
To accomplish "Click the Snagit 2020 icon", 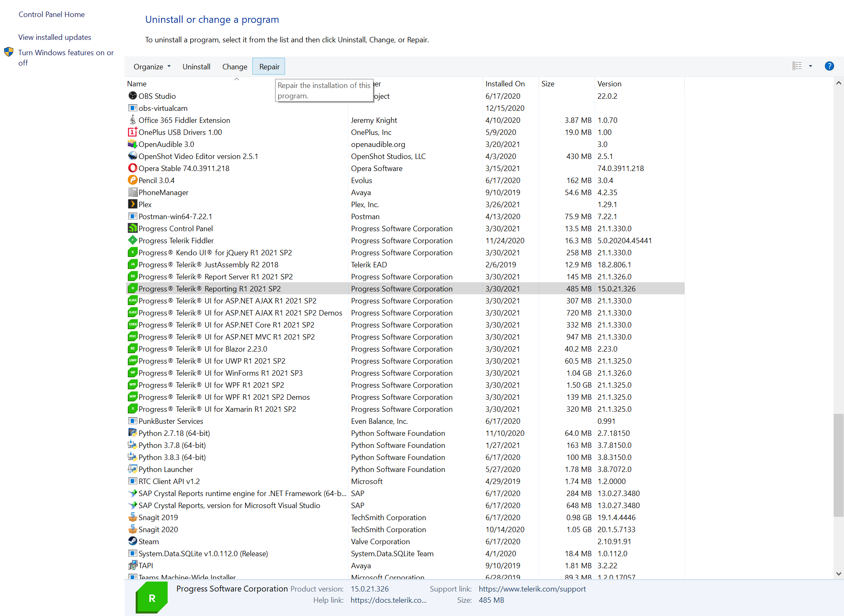I will [132, 529].
